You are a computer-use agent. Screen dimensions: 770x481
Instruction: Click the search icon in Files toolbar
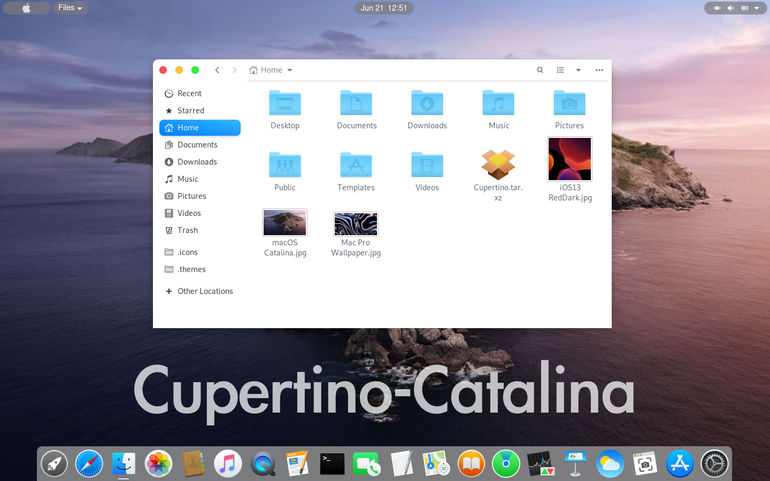click(x=540, y=70)
